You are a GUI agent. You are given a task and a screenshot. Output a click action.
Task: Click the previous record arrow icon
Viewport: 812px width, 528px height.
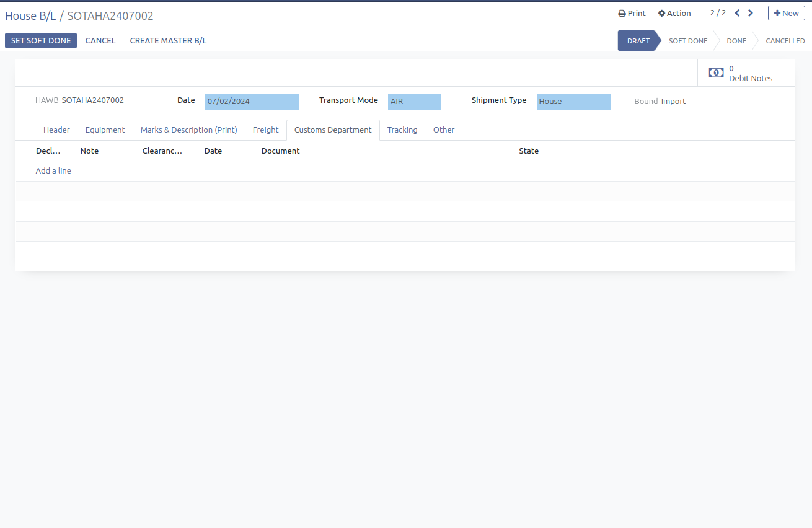point(737,13)
